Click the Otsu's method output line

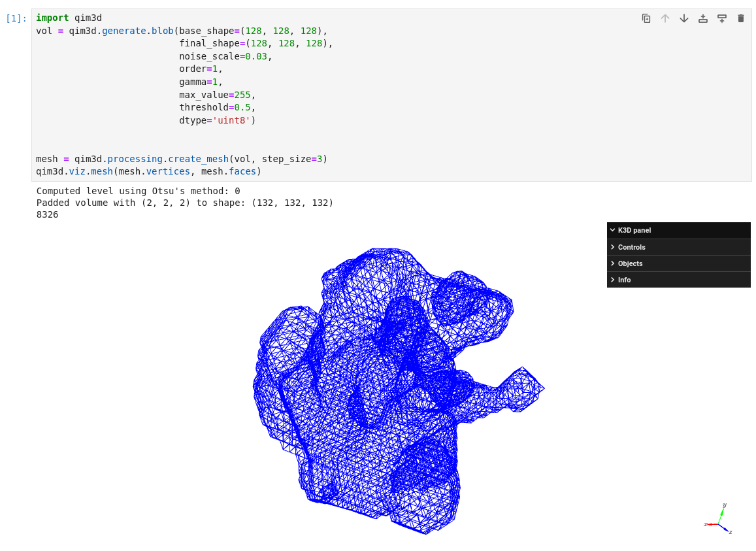[137, 191]
